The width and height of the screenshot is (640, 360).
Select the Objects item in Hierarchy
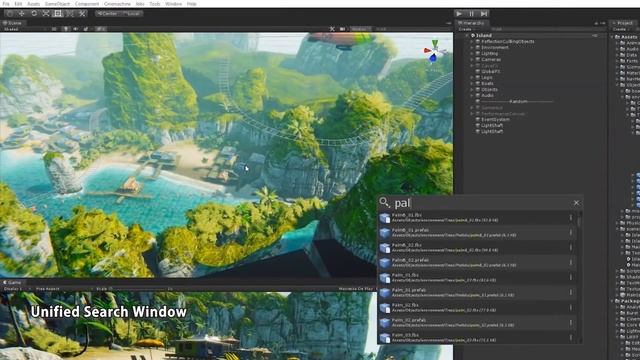489,89
